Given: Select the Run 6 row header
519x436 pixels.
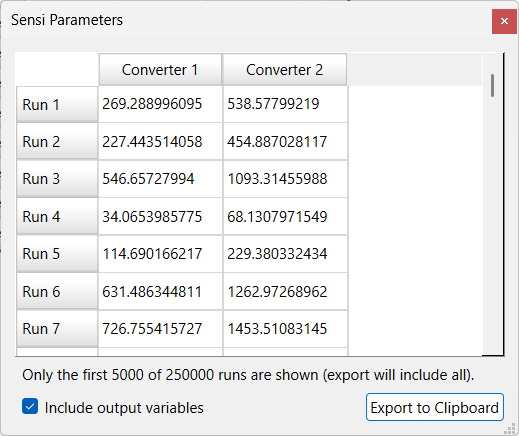Looking at the screenshot, I should click(x=57, y=291).
